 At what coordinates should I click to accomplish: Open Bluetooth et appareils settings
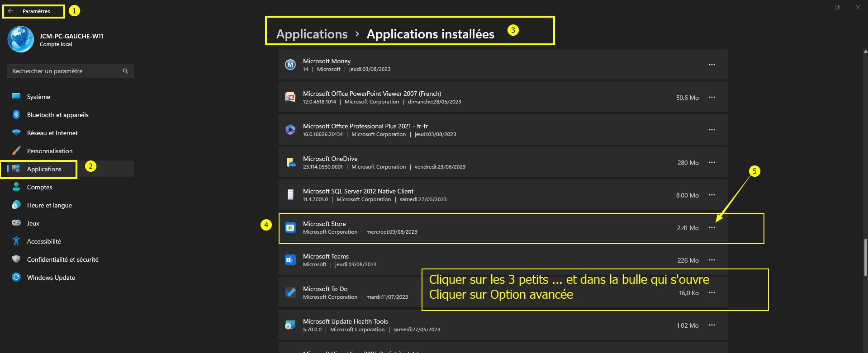point(57,115)
